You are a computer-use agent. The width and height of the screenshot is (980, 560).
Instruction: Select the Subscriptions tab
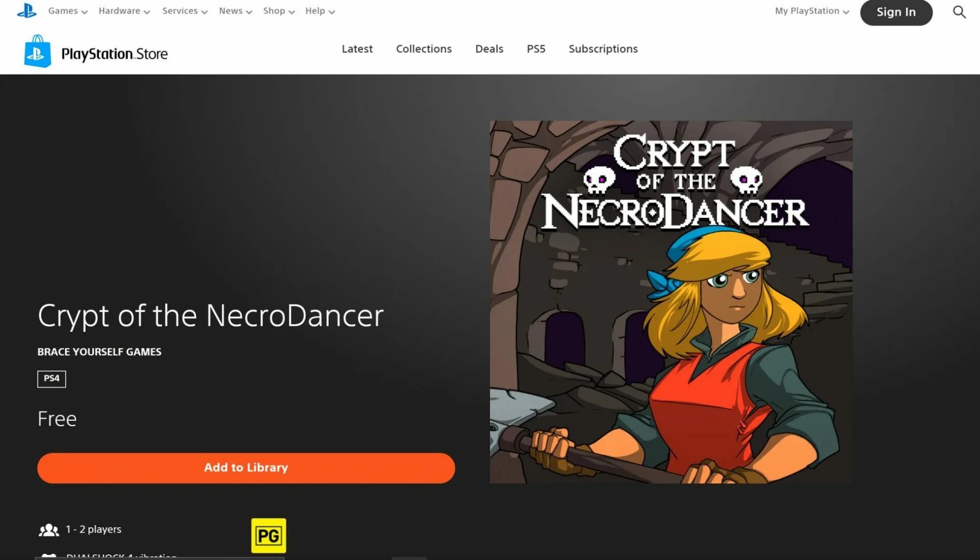(x=603, y=49)
